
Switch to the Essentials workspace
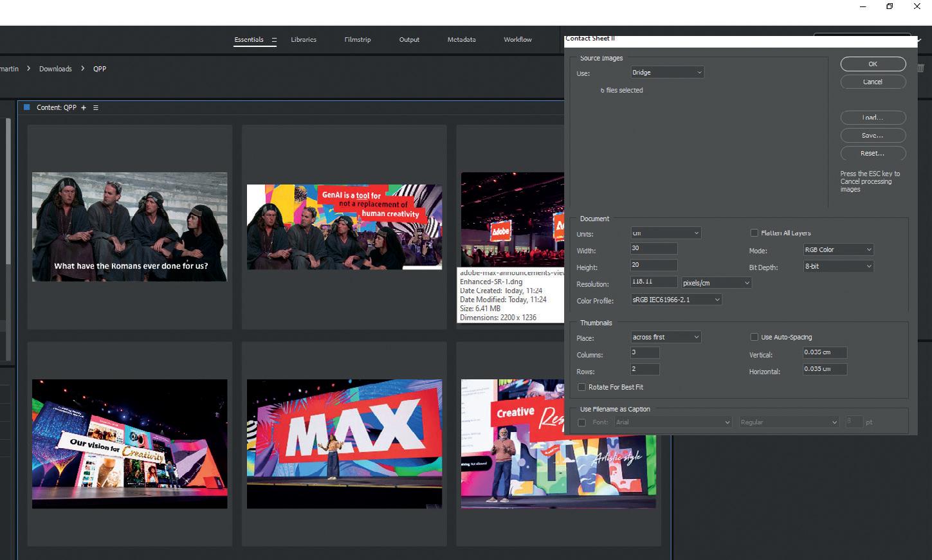tap(249, 40)
